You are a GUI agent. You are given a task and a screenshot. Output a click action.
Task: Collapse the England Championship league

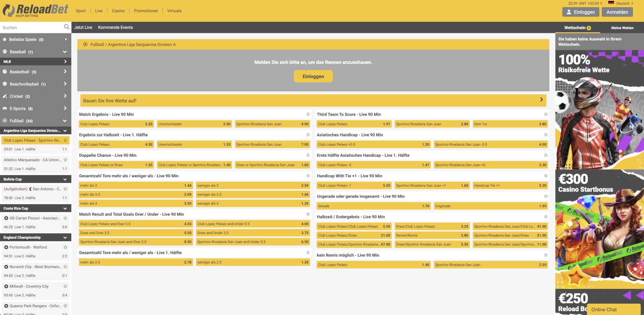tap(65, 238)
